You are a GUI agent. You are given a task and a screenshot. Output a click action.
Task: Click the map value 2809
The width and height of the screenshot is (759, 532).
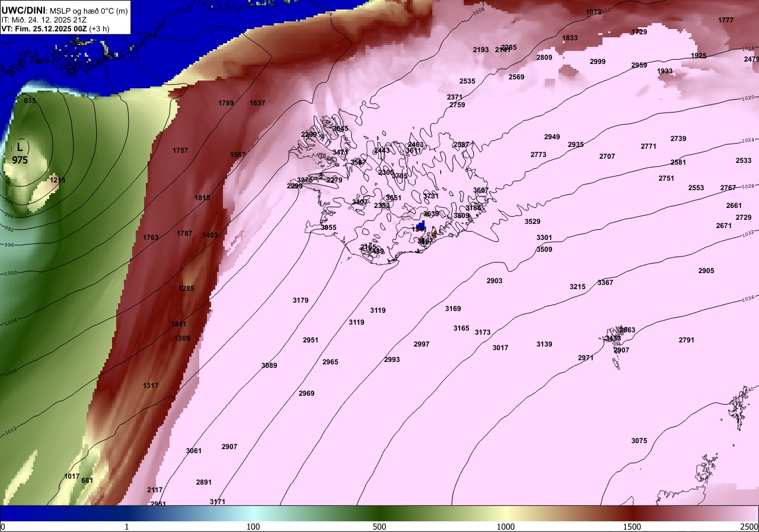pos(544,57)
